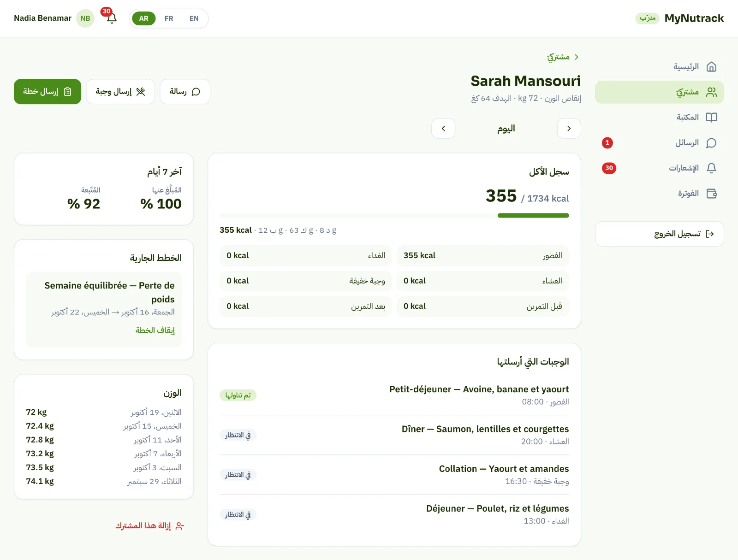Open الرسائل in the sidebar

click(660, 143)
